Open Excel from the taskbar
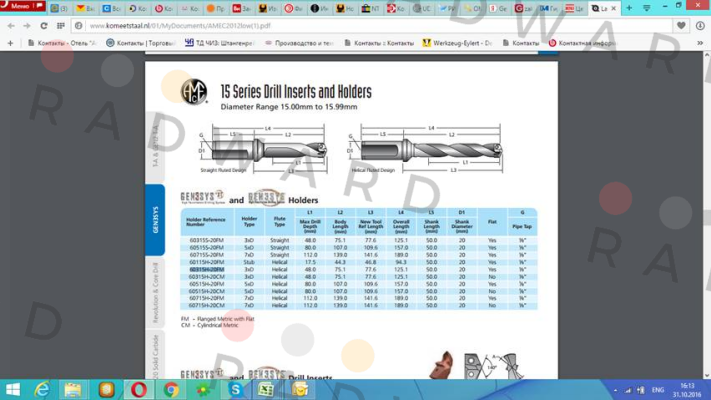The image size is (711, 400). point(266,390)
